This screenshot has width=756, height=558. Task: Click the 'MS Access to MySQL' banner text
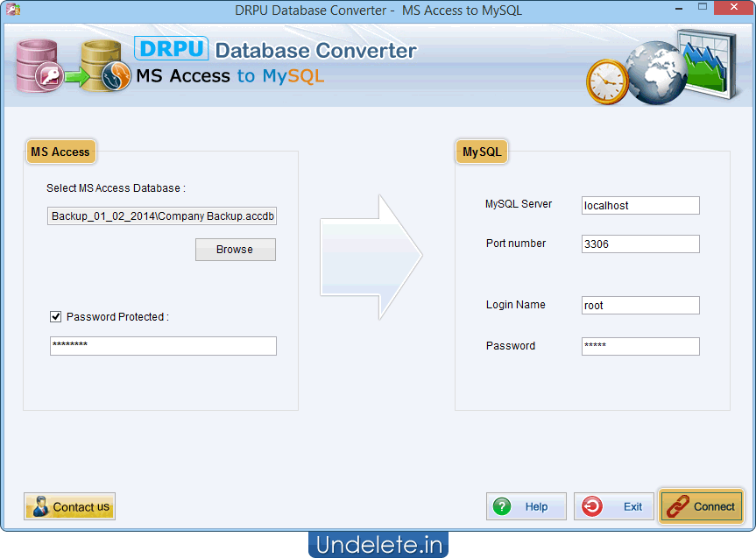point(230,76)
